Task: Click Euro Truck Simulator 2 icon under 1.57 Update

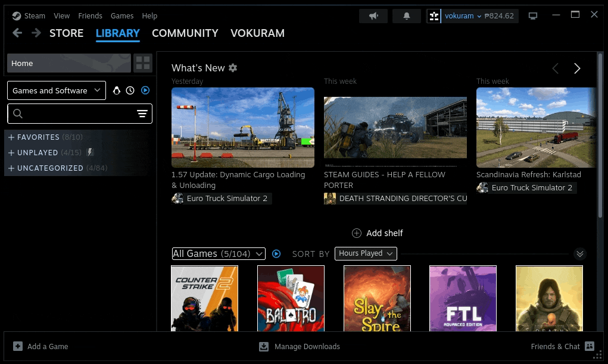Action: pos(177,198)
